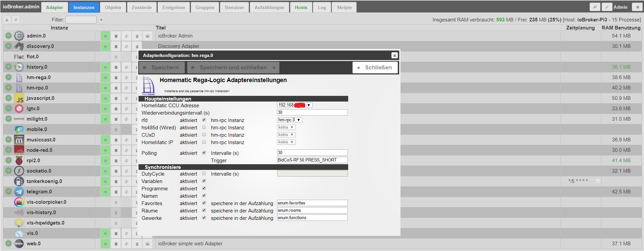Toggle Polling aktiviert checkbox
Screen dimensions: 644x251
click(204, 152)
